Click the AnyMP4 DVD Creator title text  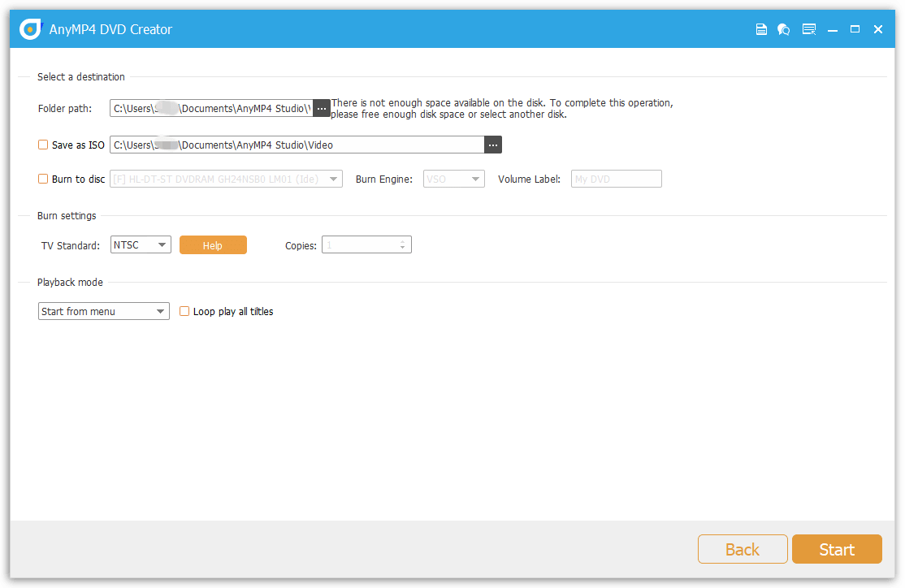point(110,29)
